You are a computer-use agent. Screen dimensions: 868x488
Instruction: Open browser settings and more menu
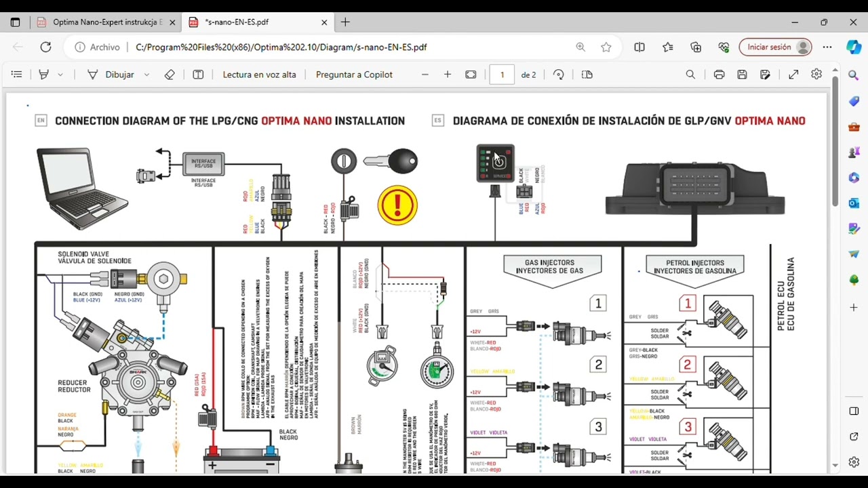pos(827,47)
